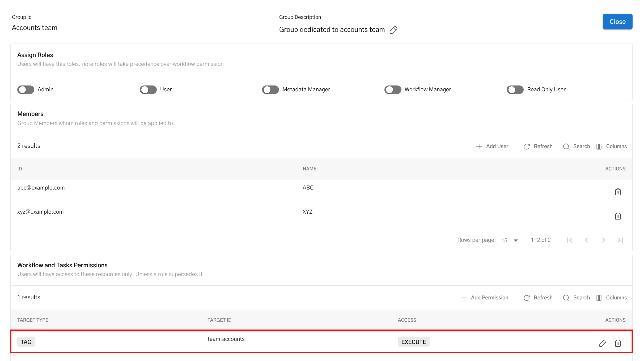Click the TARGET TYPE column header
644x361 pixels.
click(x=33, y=320)
